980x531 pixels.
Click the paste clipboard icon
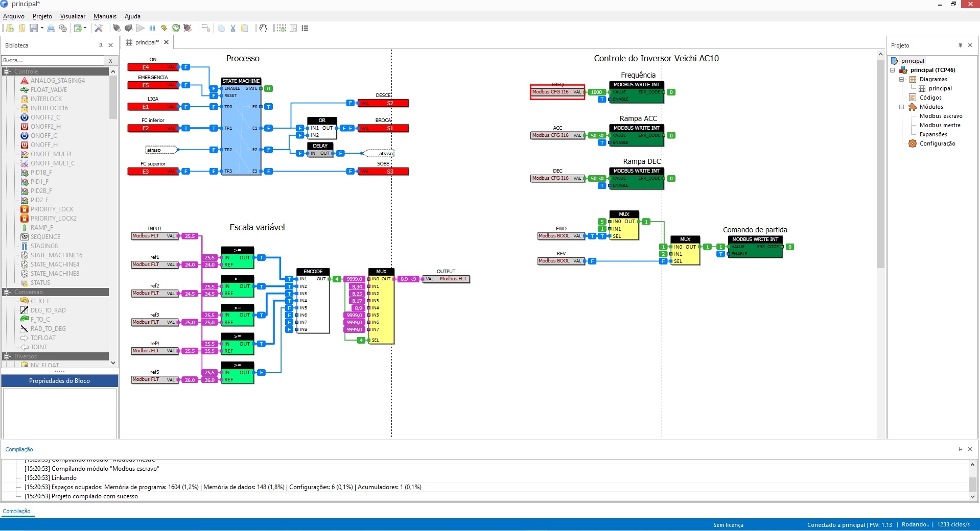[245, 28]
